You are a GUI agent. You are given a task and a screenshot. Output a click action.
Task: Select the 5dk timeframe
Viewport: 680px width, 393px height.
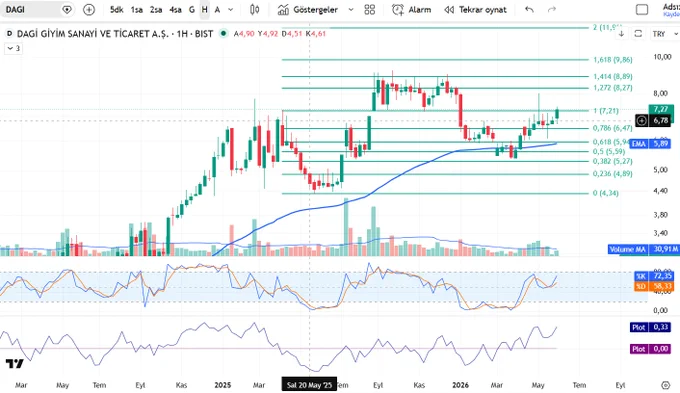click(x=116, y=10)
